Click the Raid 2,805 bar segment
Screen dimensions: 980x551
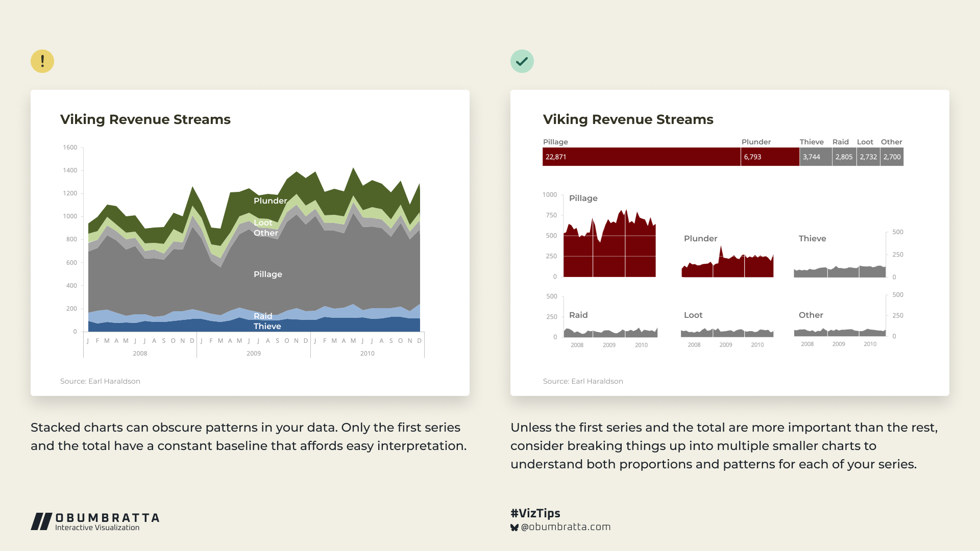(x=844, y=157)
